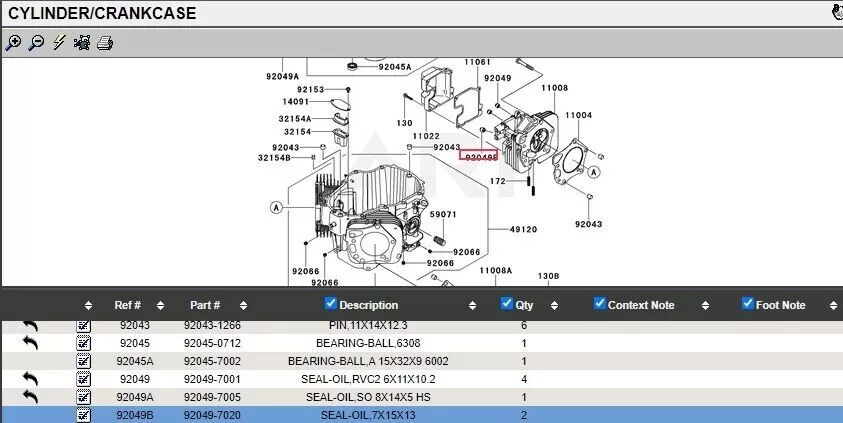Click the back arrow icon for 92045

point(30,344)
